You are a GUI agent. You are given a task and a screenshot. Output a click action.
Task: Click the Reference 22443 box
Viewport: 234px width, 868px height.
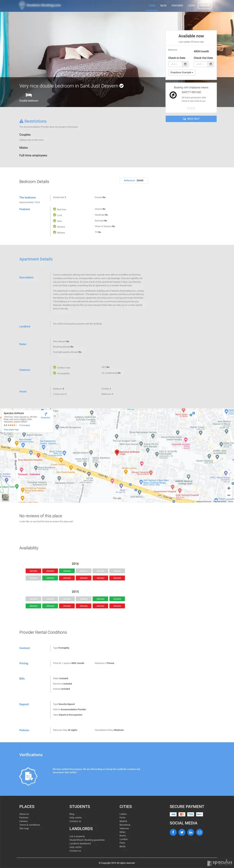(x=133, y=180)
